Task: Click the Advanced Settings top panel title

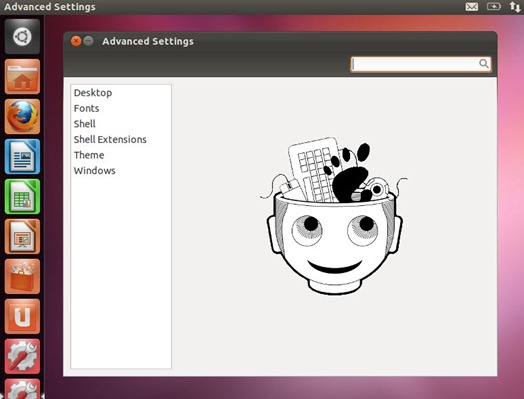Action: pyautogui.click(x=50, y=7)
